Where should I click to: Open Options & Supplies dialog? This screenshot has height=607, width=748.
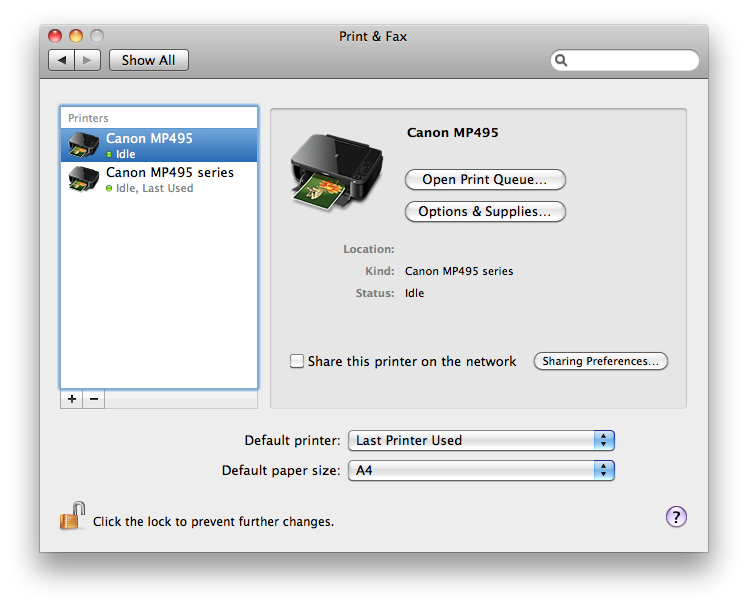pyautogui.click(x=485, y=211)
